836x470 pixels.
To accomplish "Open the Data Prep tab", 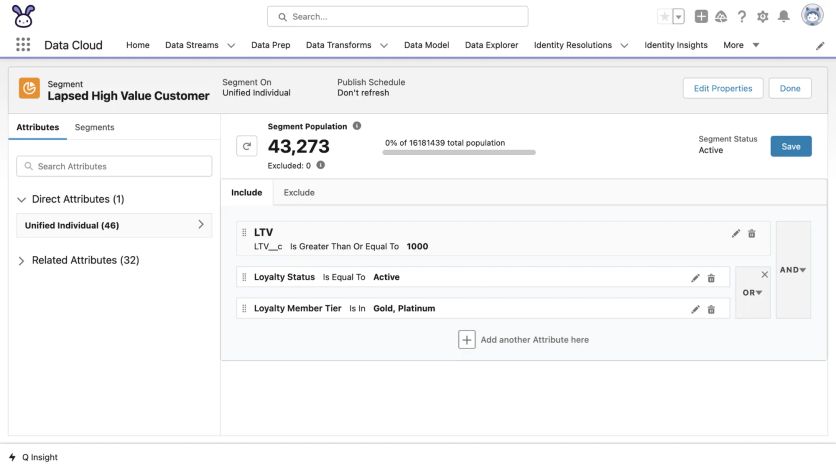I will tap(271, 45).
